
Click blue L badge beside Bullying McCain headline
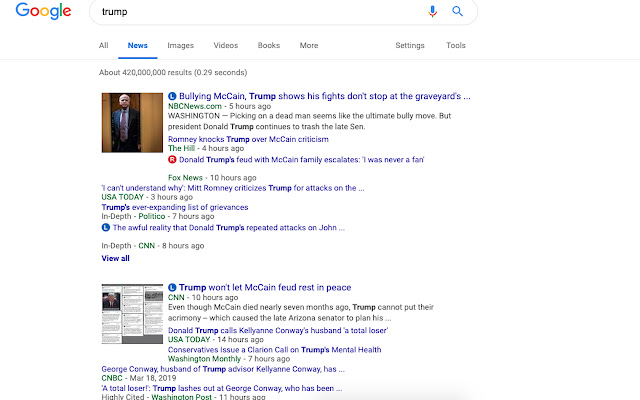tap(172, 96)
